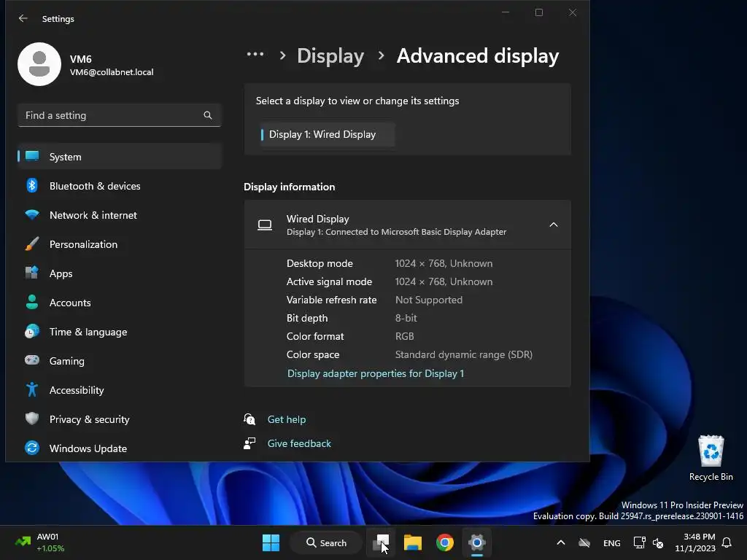Open Gaming settings
The height and width of the screenshot is (560, 747).
[119, 361]
